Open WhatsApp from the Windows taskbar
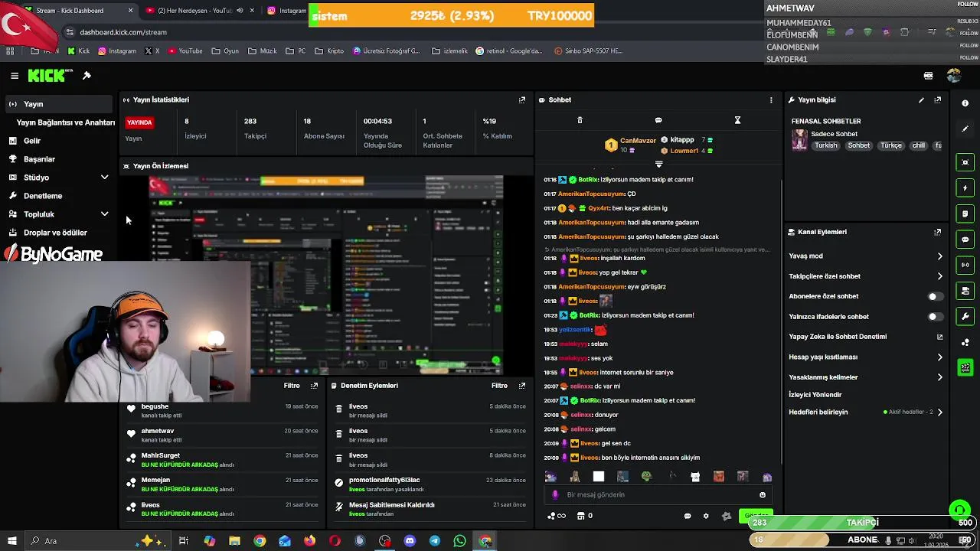 459,541
